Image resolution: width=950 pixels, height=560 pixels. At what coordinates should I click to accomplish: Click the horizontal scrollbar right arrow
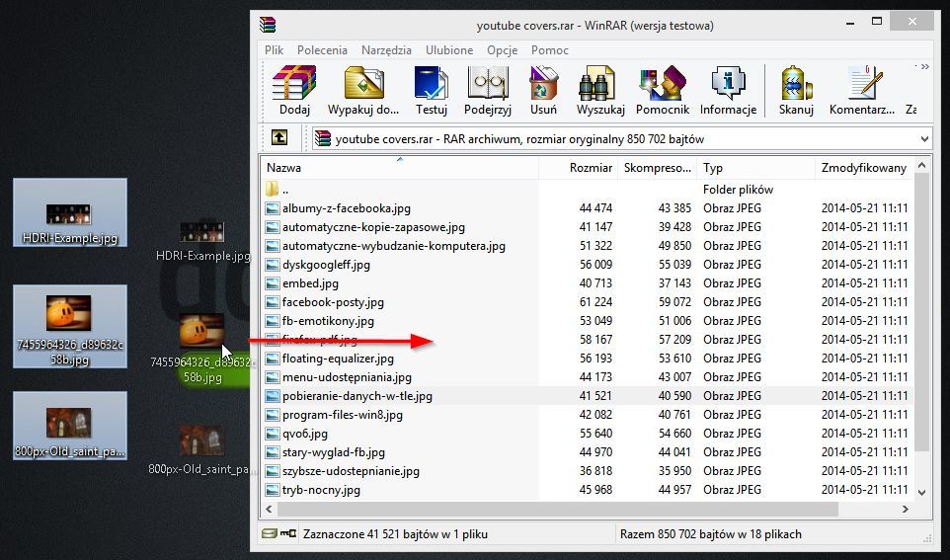(x=906, y=509)
